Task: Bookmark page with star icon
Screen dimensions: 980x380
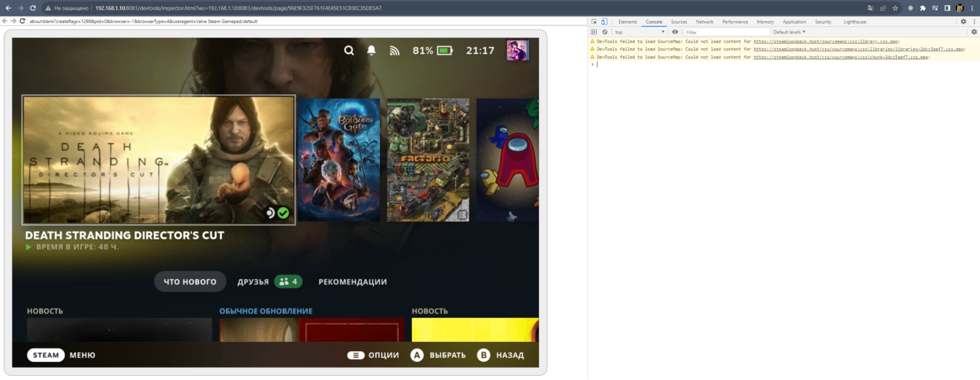Action: tap(895, 8)
